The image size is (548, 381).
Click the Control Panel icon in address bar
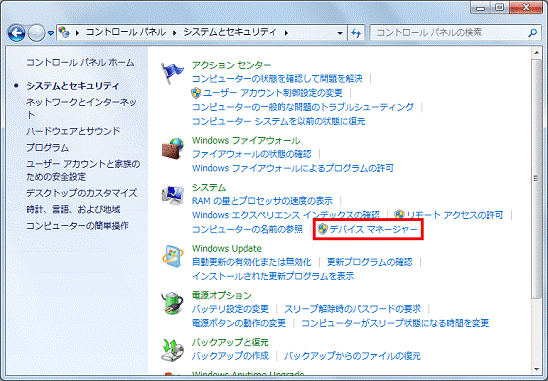(x=64, y=33)
